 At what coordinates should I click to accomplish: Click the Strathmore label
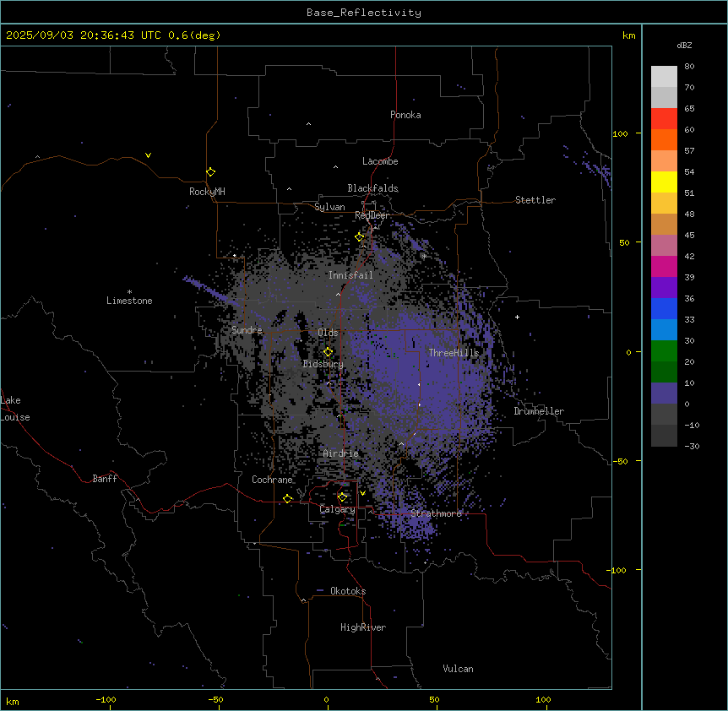436,513
